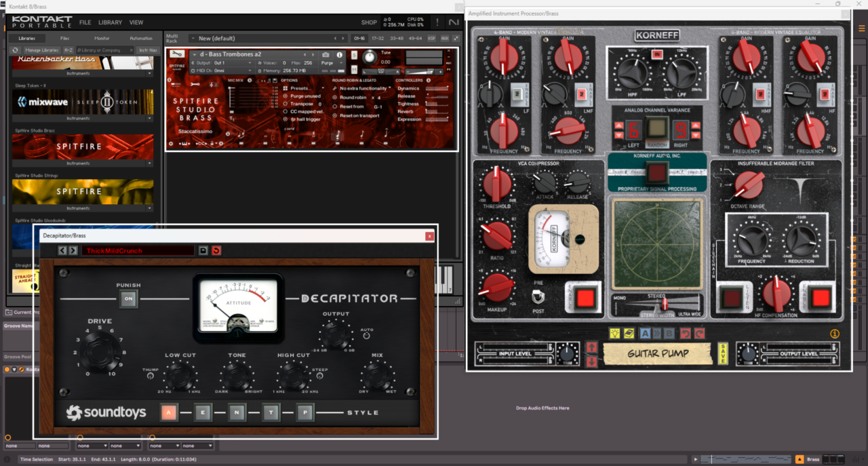
Task: Toggle Proprietary Signal Processing button
Action: tap(656, 172)
